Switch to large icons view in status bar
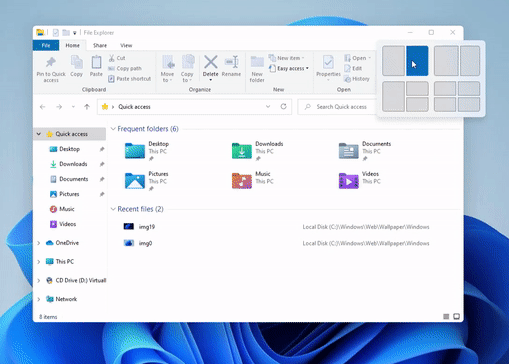The width and height of the screenshot is (509, 364). click(x=456, y=316)
